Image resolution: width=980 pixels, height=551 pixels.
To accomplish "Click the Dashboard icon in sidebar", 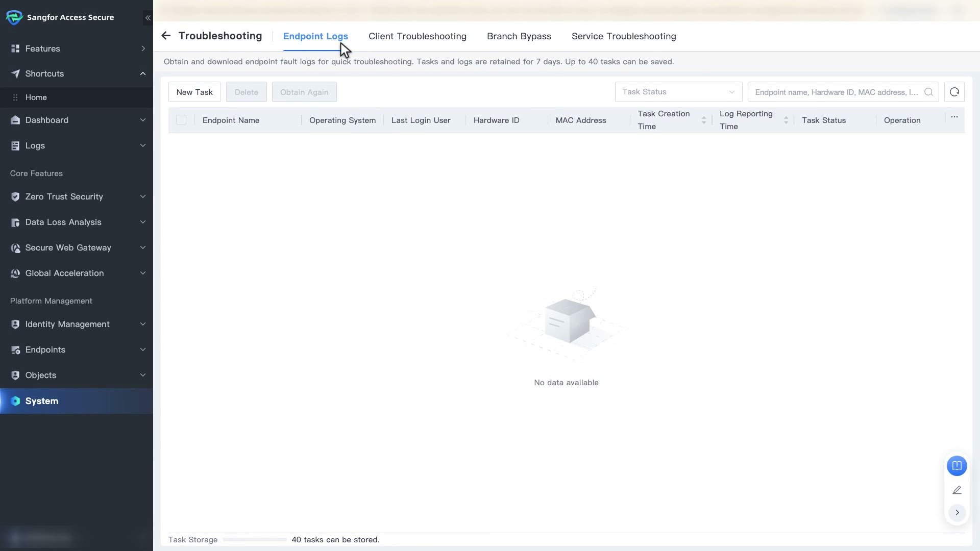I will click(15, 120).
